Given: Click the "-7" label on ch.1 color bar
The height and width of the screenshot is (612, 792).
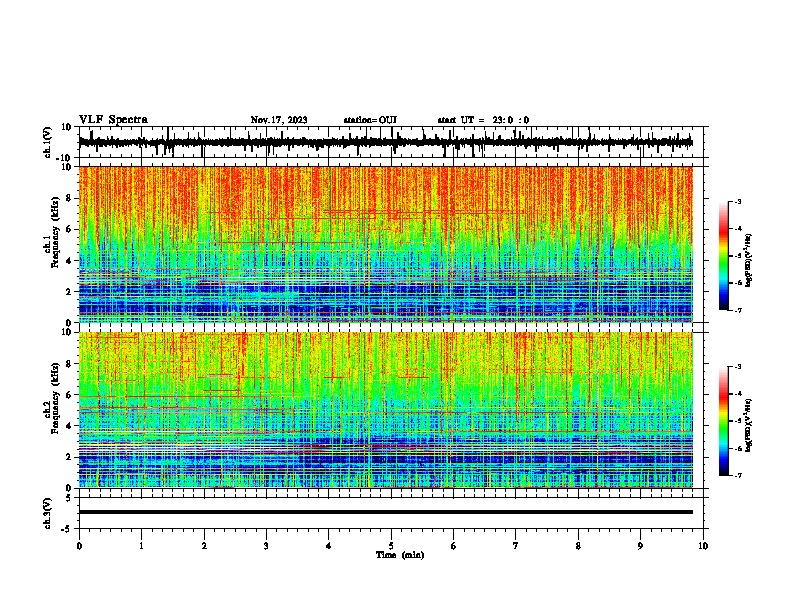Looking at the screenshot, I should (738, 310).
